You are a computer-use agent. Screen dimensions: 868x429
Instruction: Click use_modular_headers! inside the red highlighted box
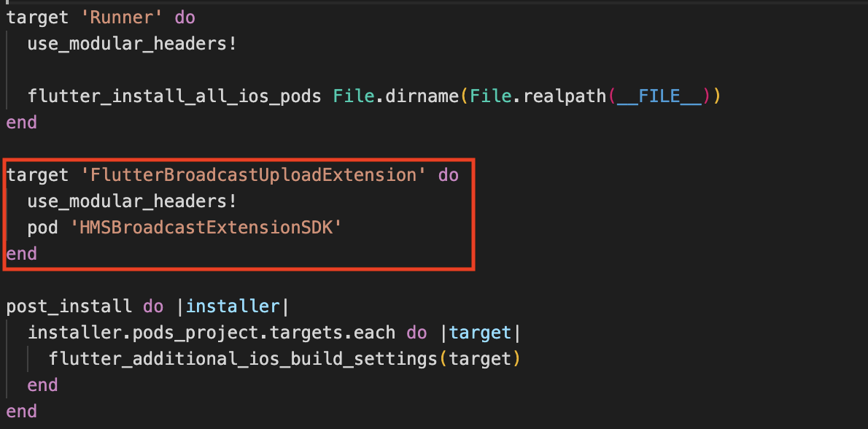[132, 201]
